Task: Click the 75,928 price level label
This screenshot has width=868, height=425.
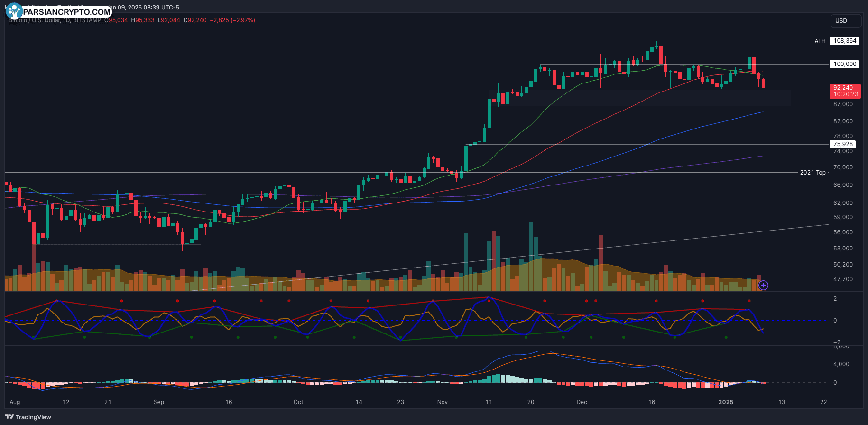Action: 843,144
